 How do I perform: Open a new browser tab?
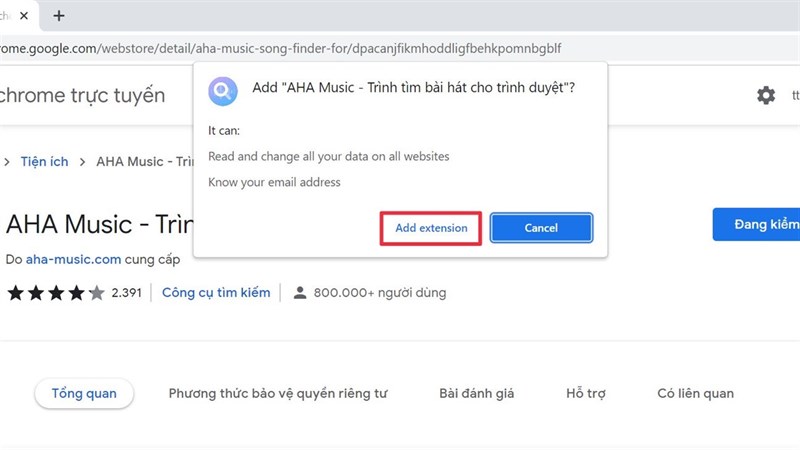click(x=59, y=16)
